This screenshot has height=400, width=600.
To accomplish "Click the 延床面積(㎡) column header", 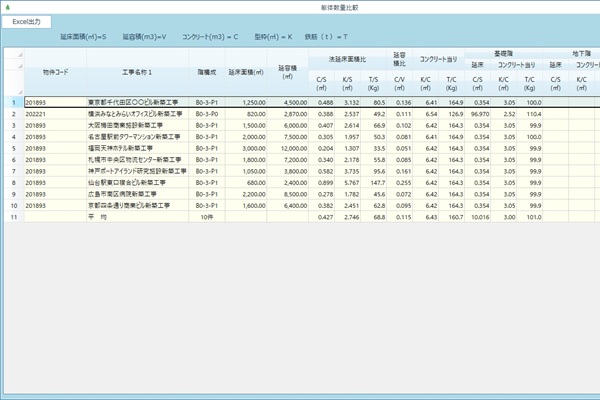I will [246, 72].
